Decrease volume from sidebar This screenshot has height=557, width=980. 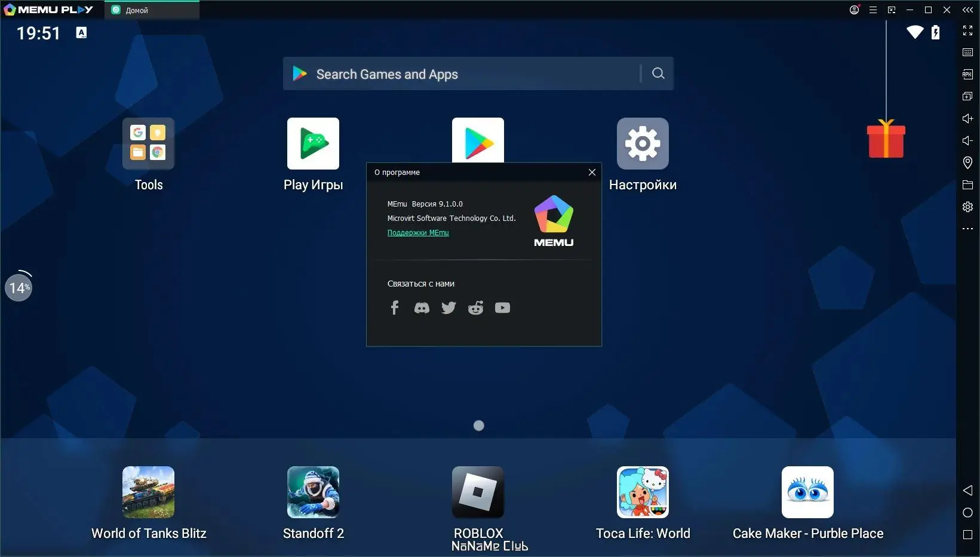click(968, 140)
